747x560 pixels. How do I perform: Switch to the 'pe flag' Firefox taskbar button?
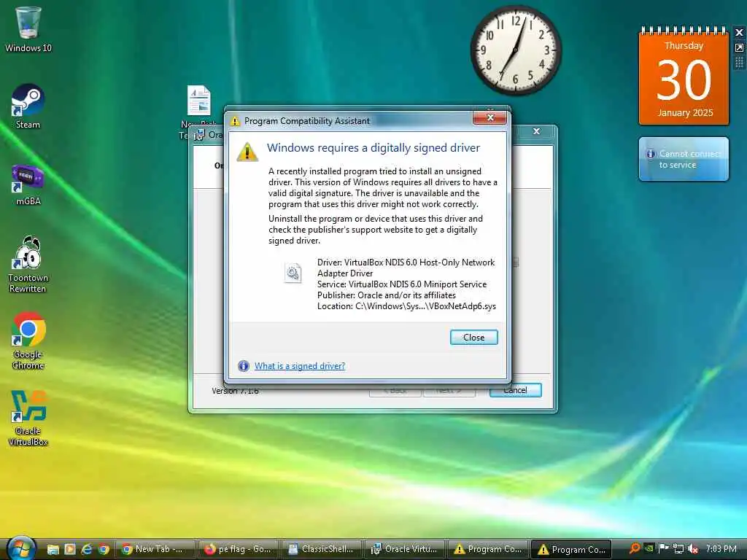239,549
